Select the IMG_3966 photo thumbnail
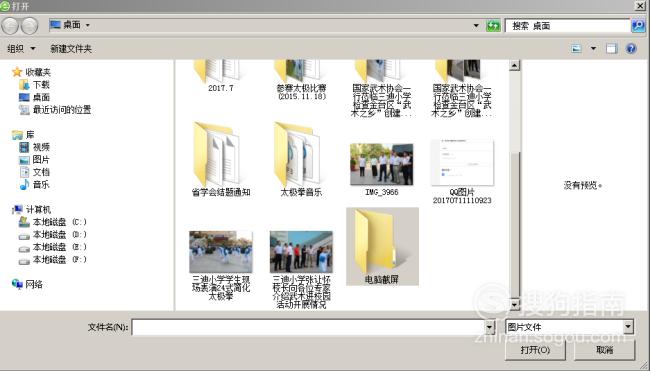 pyautogui.click(x=381, y=165)
